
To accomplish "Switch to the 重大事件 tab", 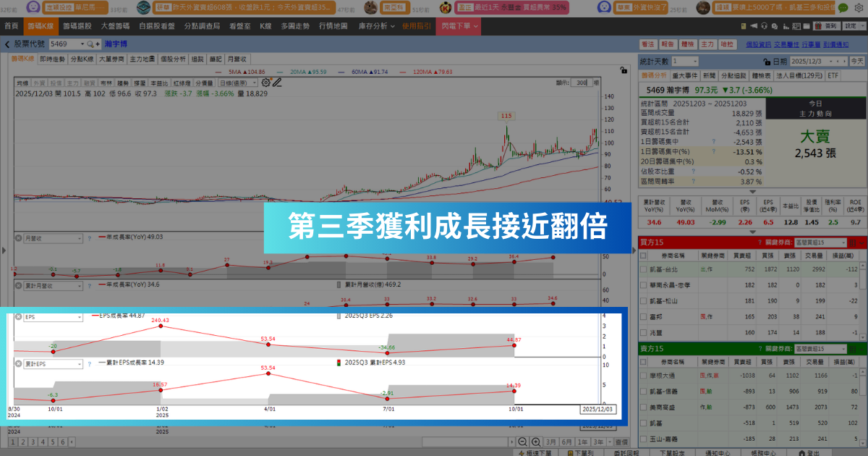I will click(x=684, y=75).
